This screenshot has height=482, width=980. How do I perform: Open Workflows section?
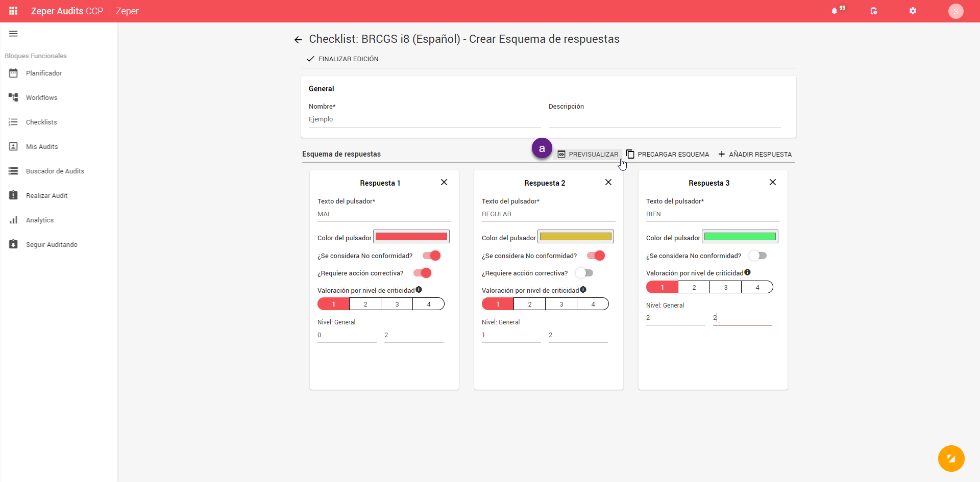click(42, 97)
